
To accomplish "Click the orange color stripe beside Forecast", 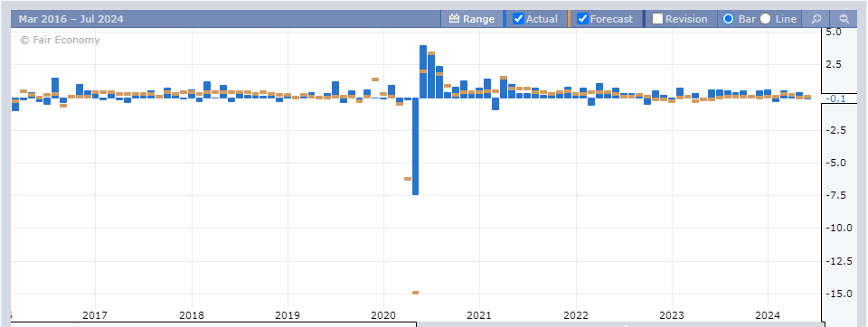I will pyautogui.click(x=569, y=19).
